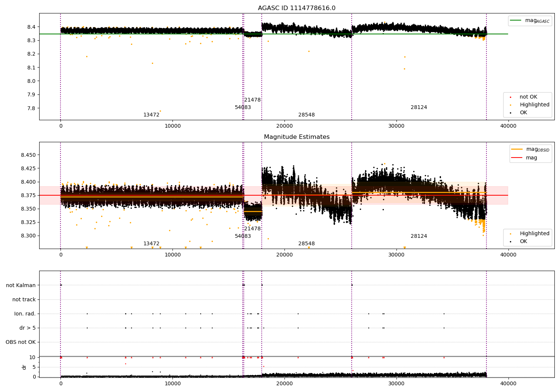Click obsid label 28548 in Magnitude Estimates plot
Viewport: 560px width, 392px height.
click(306, 244)
